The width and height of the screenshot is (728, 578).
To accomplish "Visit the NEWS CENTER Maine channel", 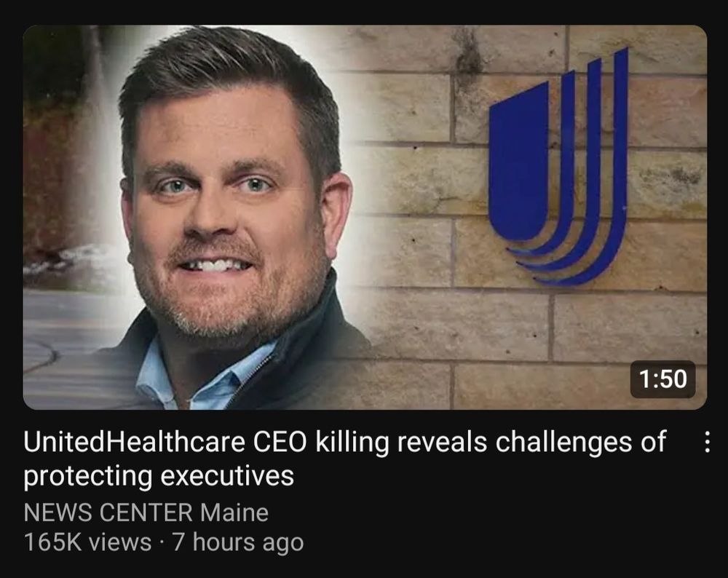I will 146,512.
